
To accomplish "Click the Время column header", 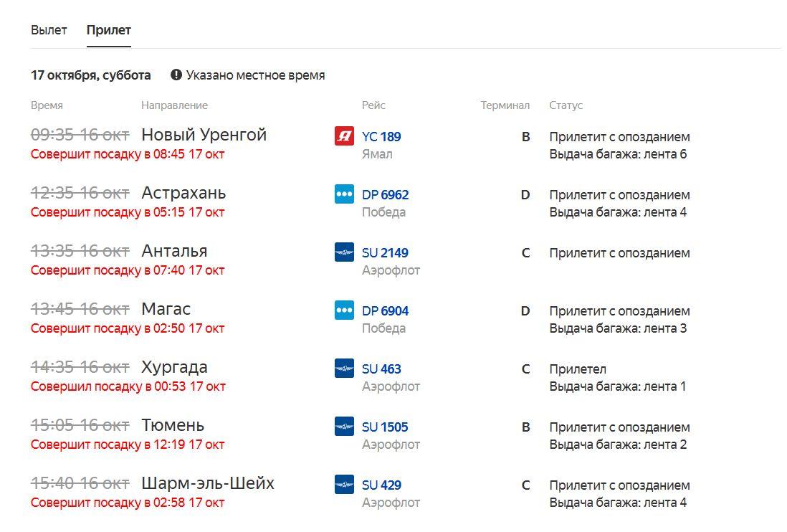I will [47, 105].
